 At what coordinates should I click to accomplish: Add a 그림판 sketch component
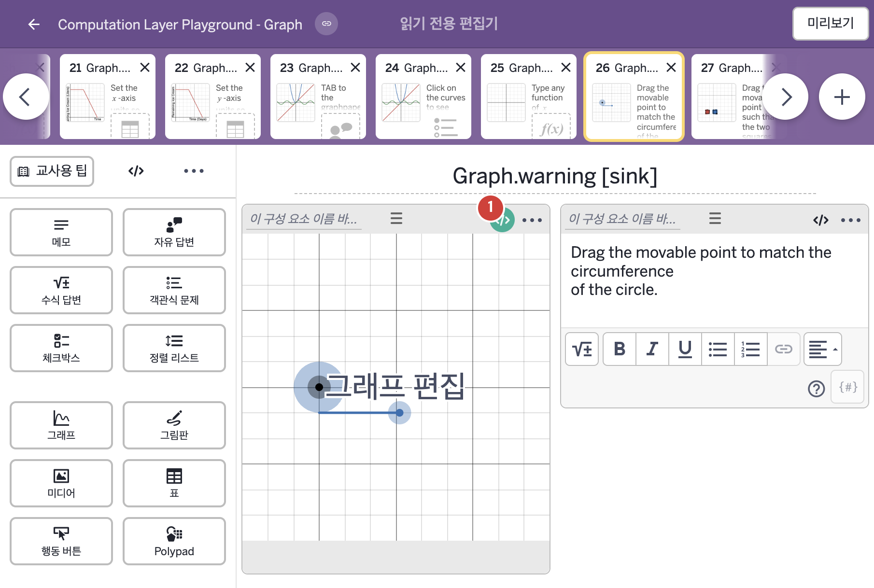(x=174, y=425)
